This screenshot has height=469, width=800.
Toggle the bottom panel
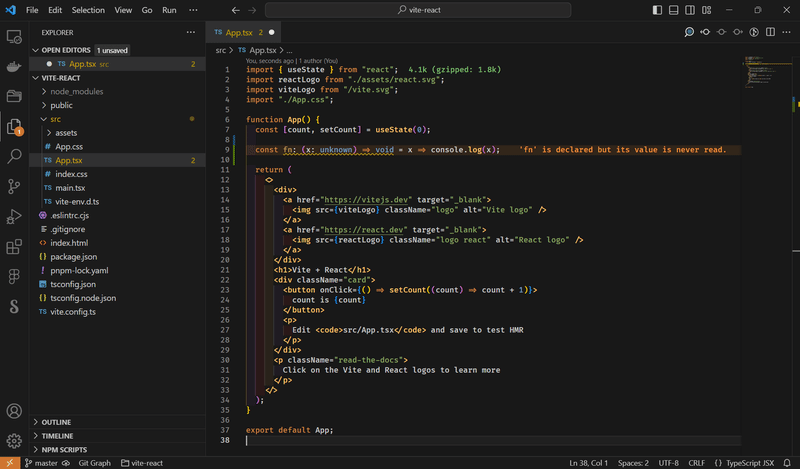[x=673, y=10]
